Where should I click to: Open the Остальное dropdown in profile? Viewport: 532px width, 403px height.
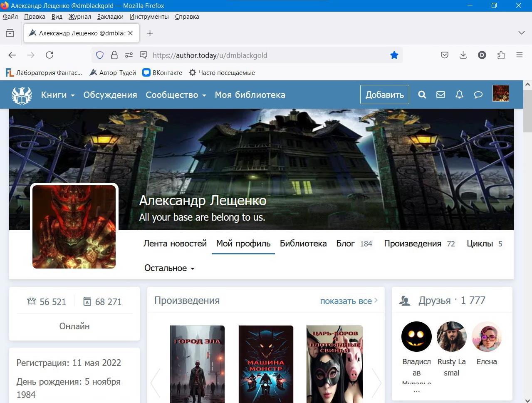click(169, 268)
